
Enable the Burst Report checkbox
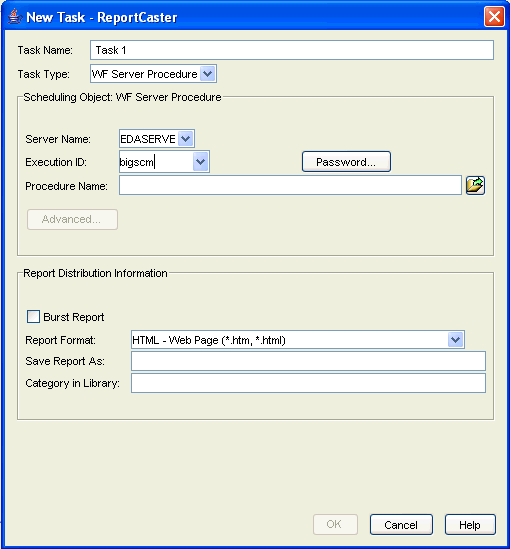pos(34,317)
